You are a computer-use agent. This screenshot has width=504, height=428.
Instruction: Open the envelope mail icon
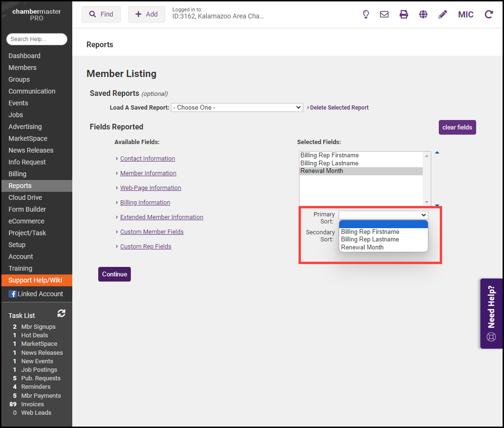point(384,14)
